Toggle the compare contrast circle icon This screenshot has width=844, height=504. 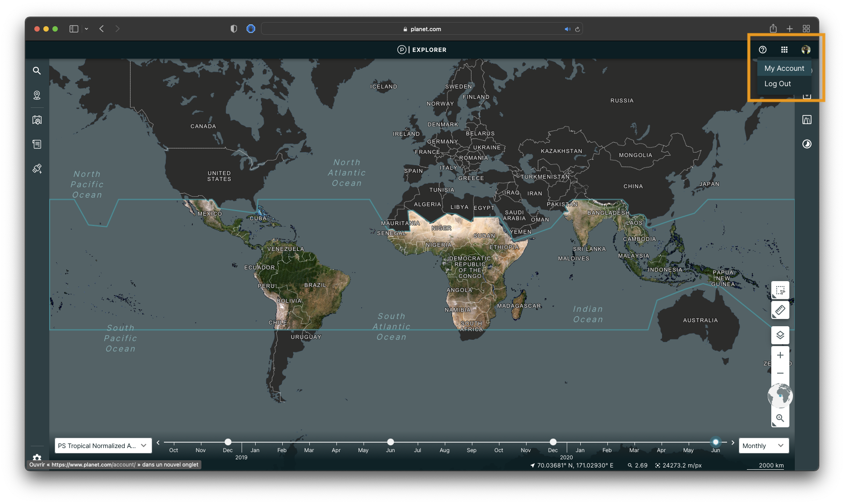click(807, 144)
